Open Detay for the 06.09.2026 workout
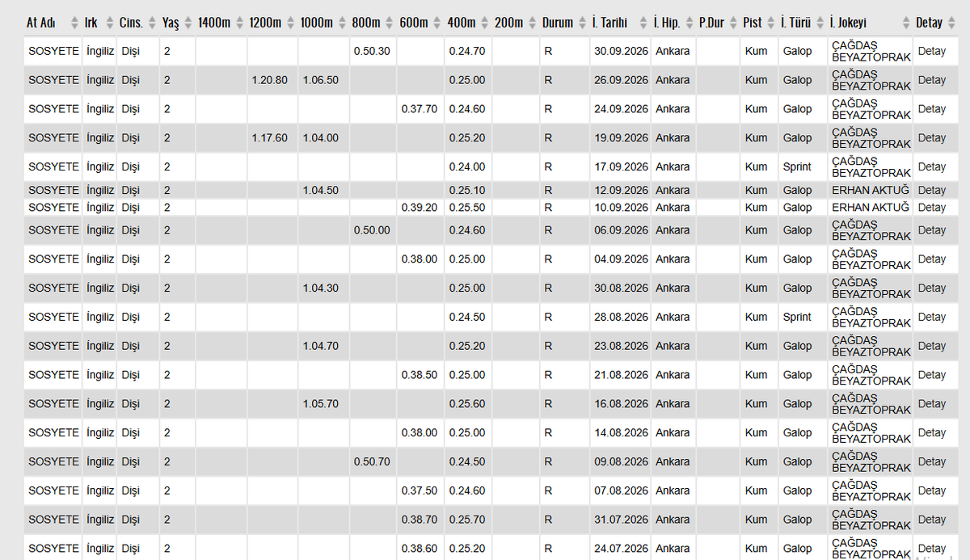 point(931,230)
